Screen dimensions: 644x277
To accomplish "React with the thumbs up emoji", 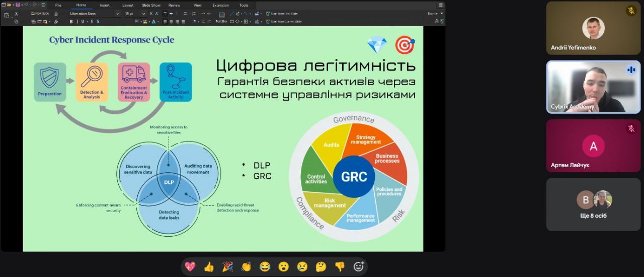I will point(209,266).
